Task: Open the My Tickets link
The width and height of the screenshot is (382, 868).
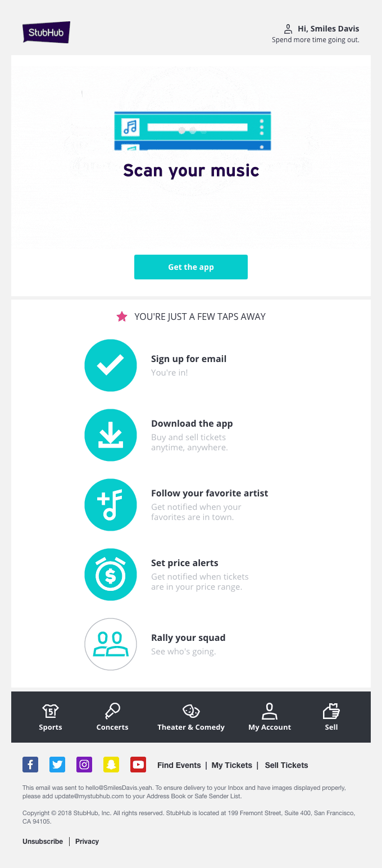Action: pyautogui.click(x=231, y=765)
